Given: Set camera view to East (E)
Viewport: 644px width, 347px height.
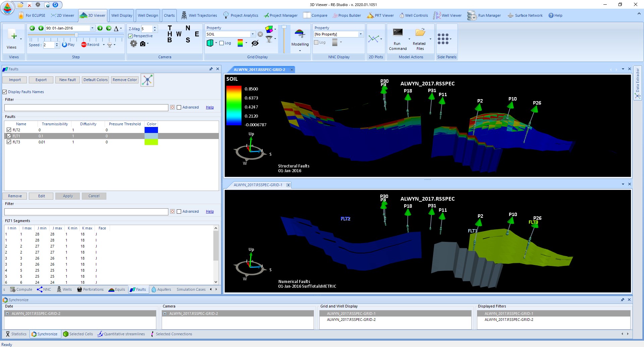Looking at the screenshot, I should [197, 34].
